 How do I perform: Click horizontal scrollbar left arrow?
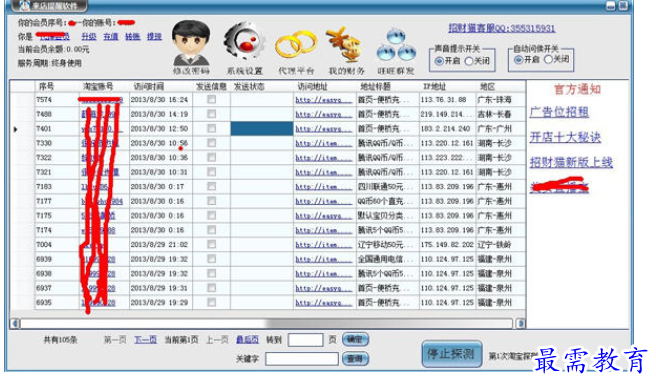coord(15,323)
